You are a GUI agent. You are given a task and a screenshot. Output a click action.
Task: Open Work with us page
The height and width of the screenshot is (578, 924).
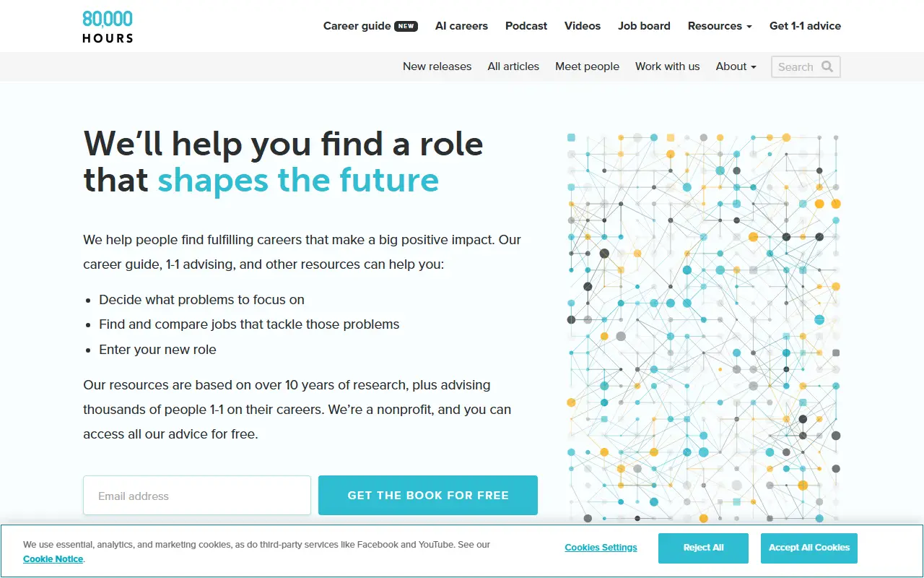pyautogui.click(x=667, y=66)
